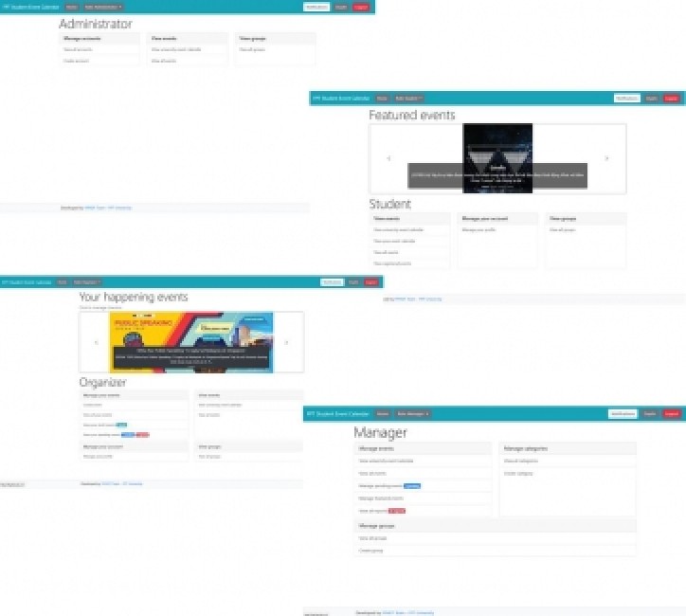
Task: Click the red Logout button on Administrator page
Action: tap(361, 7)
